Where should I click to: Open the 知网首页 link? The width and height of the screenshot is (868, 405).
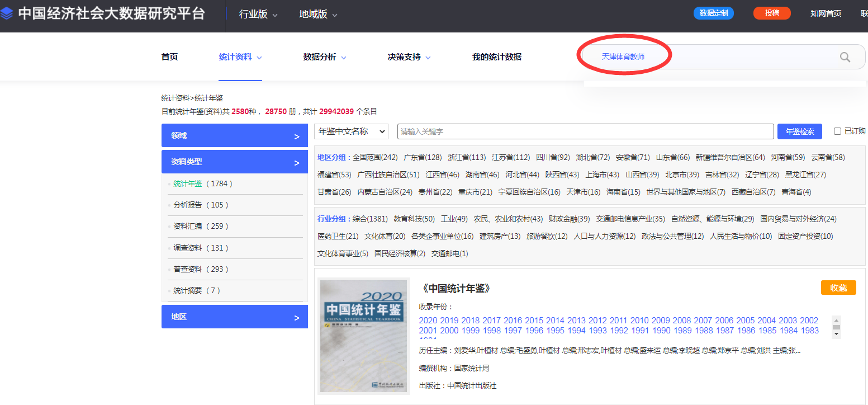click(826, 13)
